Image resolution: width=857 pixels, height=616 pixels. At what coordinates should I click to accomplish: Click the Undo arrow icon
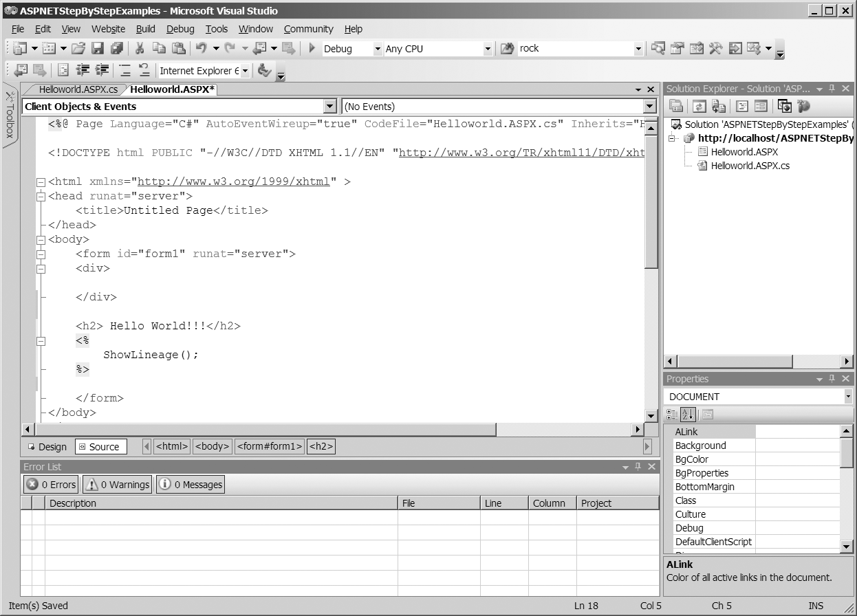tap(201, 49)
